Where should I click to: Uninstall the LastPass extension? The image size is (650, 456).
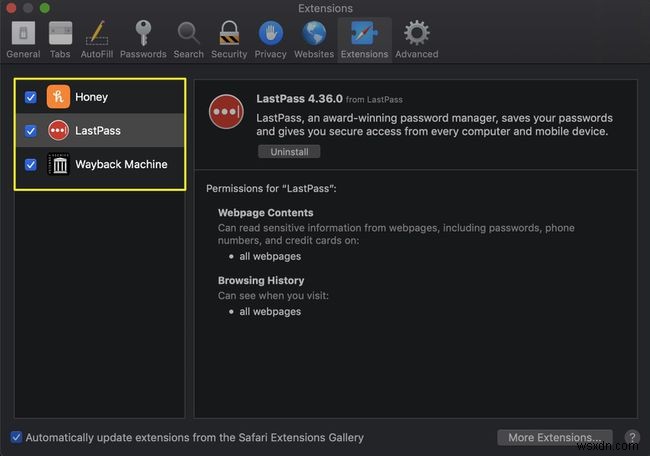point(289,152)
